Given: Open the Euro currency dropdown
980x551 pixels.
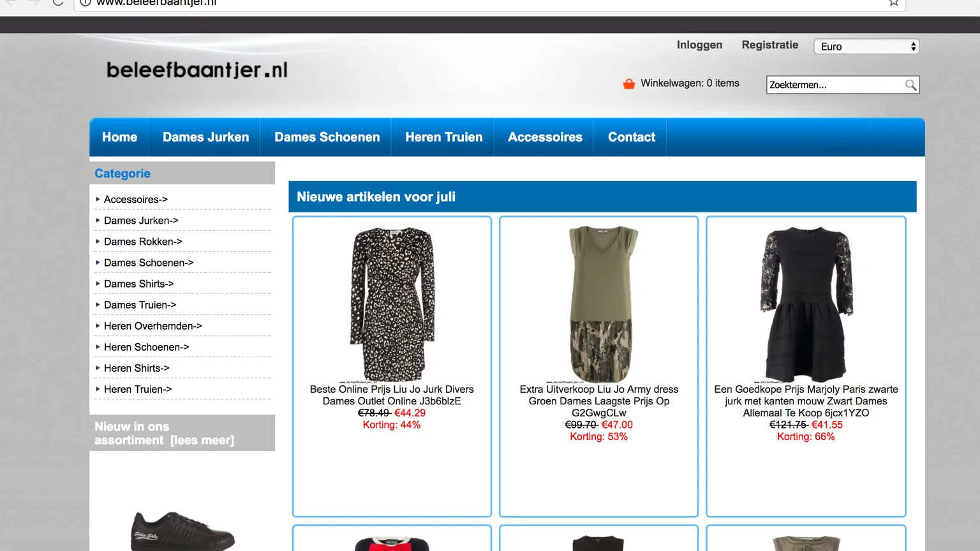Looking at the screenshot, I should coord(866,47).
